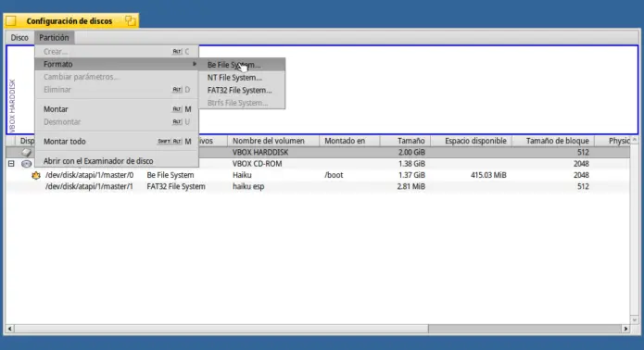Select Montar todo menu entry
This screenshot has height=350, width=644.
(117, 141)
